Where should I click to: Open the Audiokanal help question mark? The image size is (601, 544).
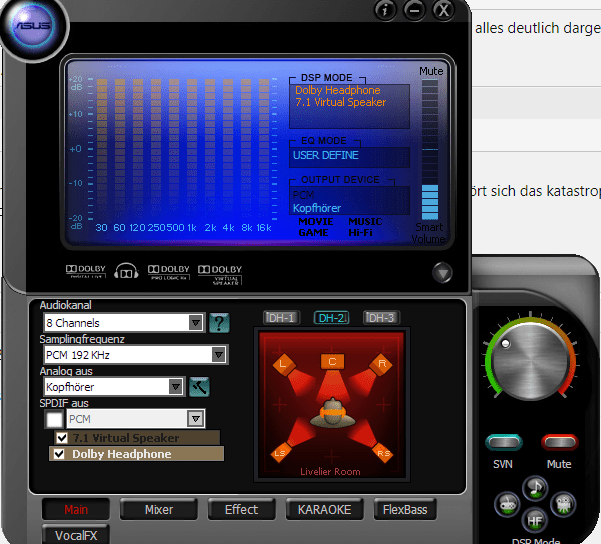pos(219,323)
